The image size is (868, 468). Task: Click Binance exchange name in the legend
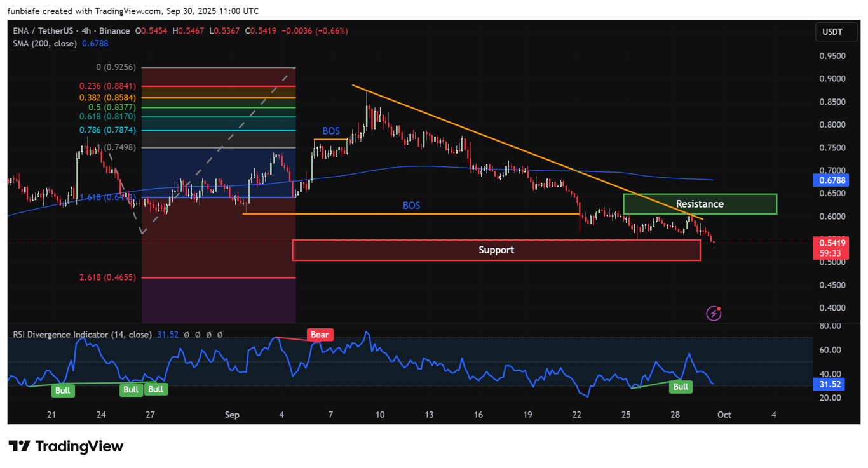[112, 30]
